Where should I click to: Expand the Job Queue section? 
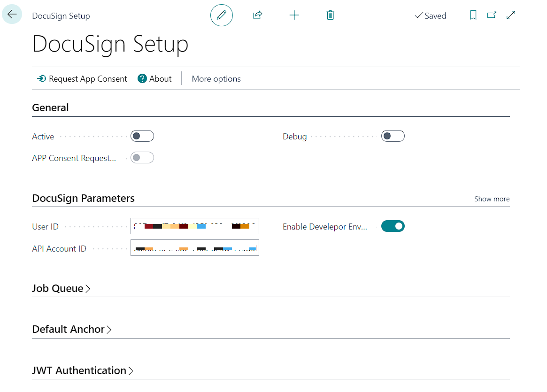coord(61,288)
